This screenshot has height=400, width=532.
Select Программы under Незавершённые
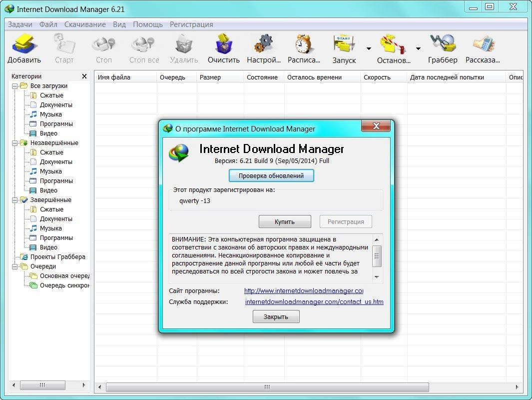tap(56, 181)
